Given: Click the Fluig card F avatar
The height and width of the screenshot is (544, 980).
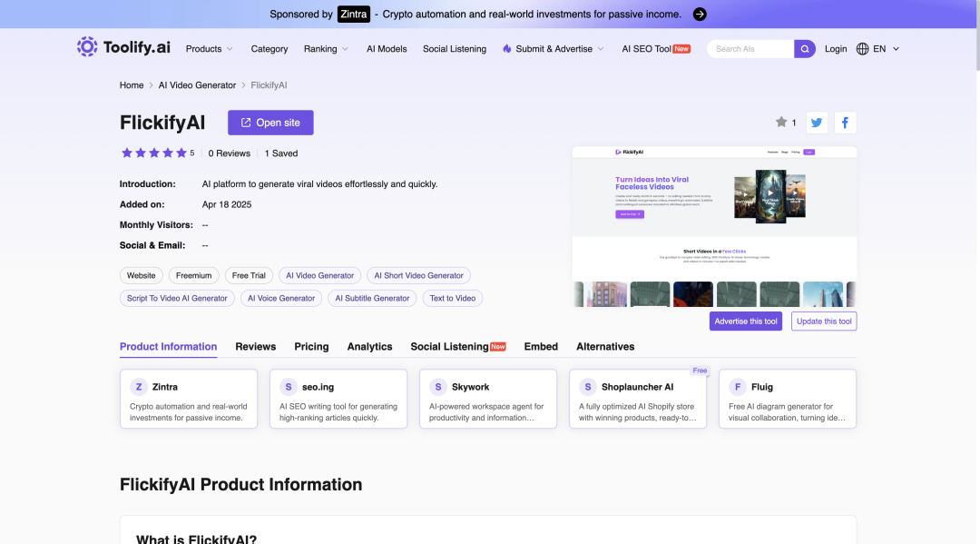Looking at the screenshot, I should pos(738,387).
